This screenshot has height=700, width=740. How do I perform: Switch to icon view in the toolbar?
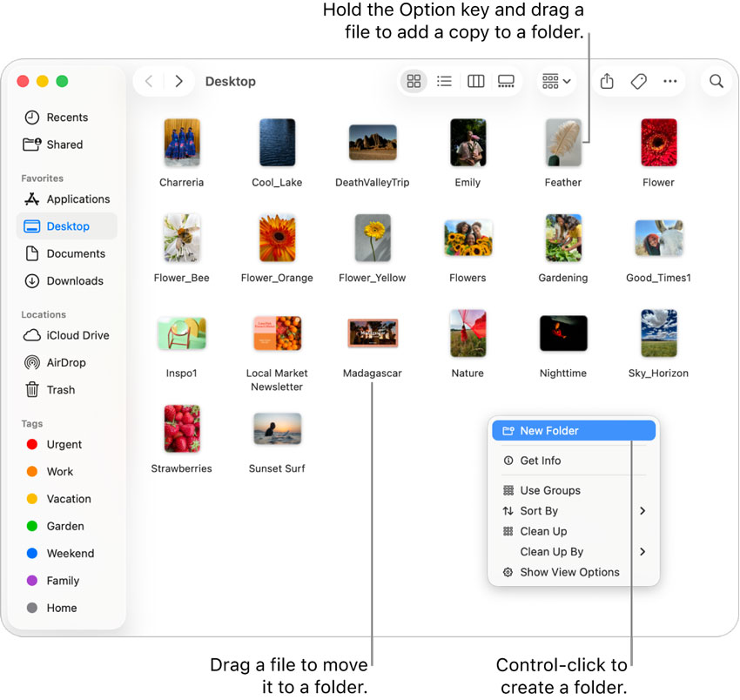[x=414, y=81]
